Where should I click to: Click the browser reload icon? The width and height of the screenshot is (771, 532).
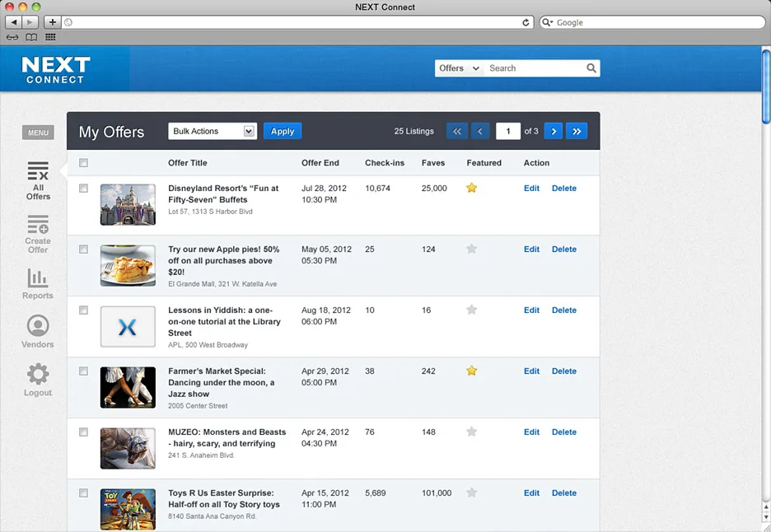click(526, 22)
